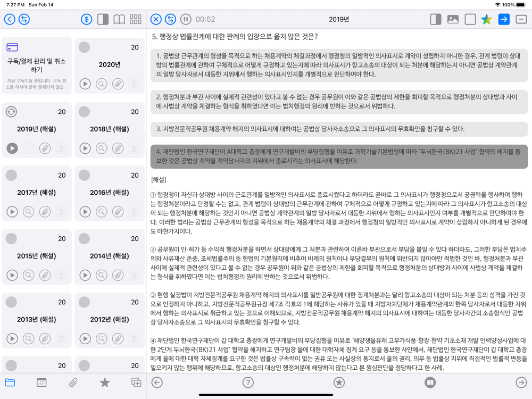Open attachments of the 2020년 exam

(x=118, y=84)
